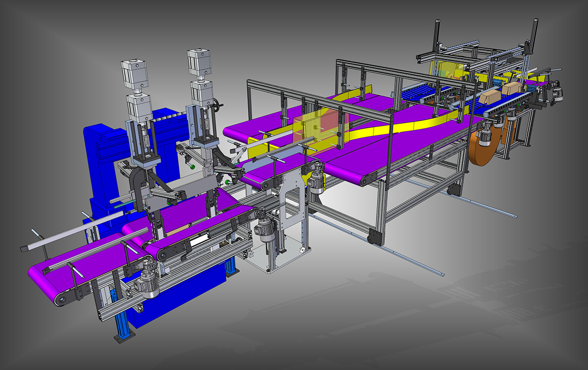The height and width of the screenshot is (370, 588).
Task: Click the green knob beside the right press
Action: coord(191,166)
